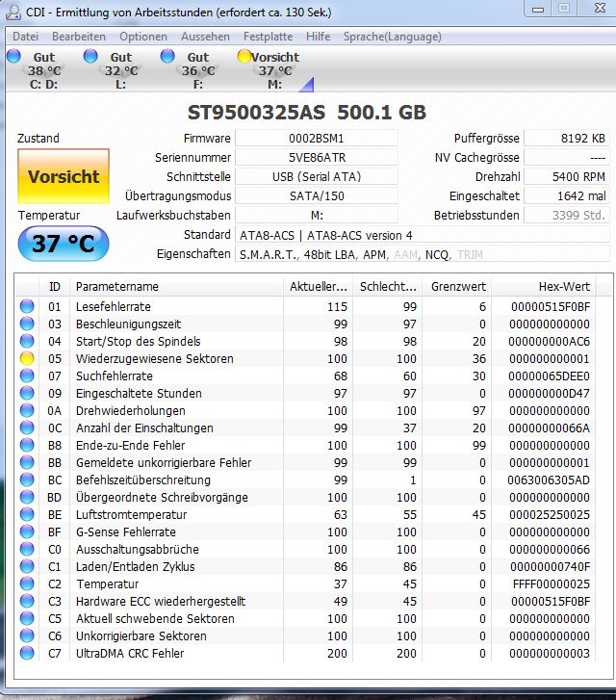Click the Standard field ATA8-ACS
The width and height of the screenshot is (616, 700).
click(x=423, y=235)
